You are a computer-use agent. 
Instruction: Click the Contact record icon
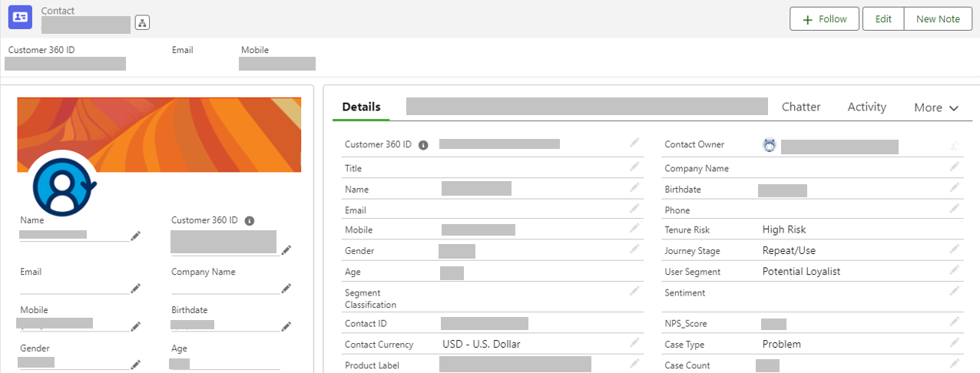point(20,17)
